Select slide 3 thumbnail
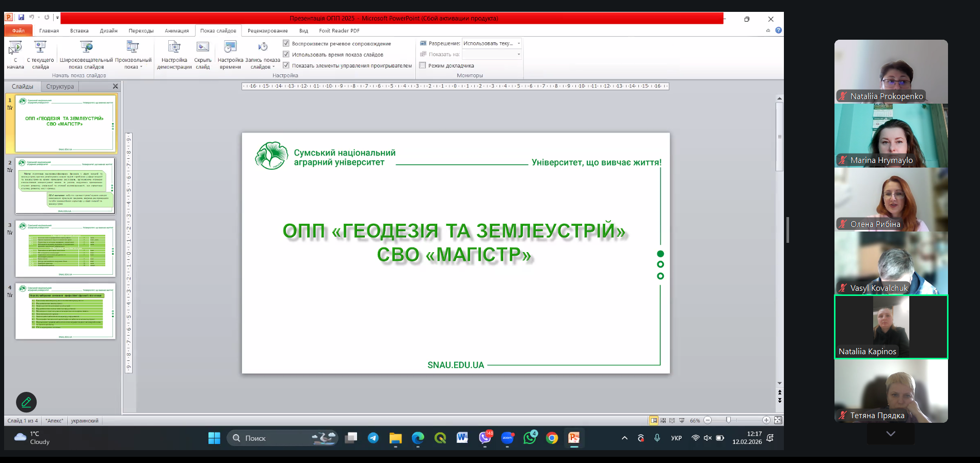980x463 pixels. pyautogui.click(x=66, y=249)
